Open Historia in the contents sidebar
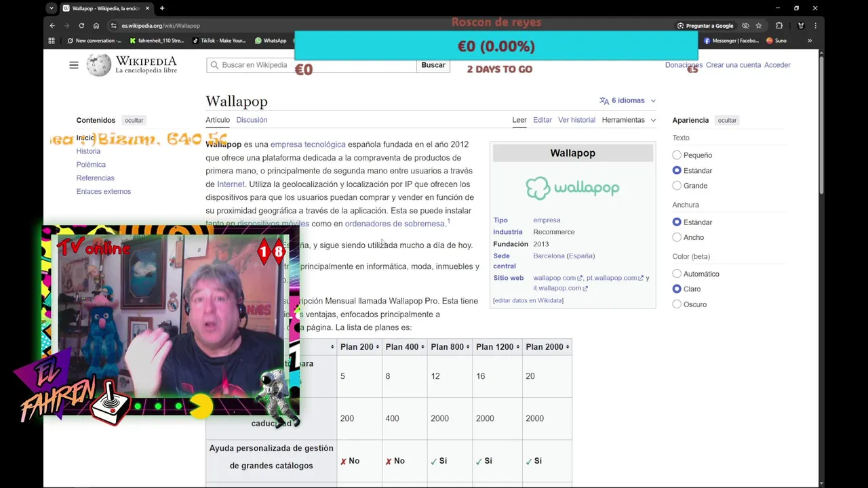This screenshot has height=488, width=868. [88, 151]
